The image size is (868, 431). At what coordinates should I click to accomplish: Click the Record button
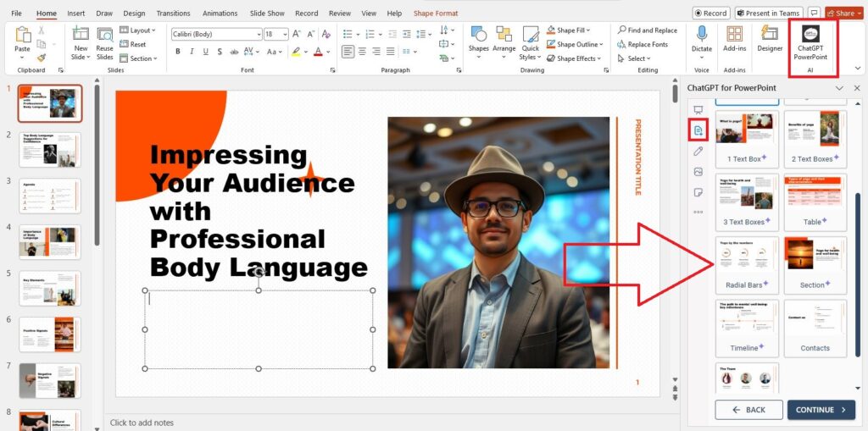(x=711, y=14)
